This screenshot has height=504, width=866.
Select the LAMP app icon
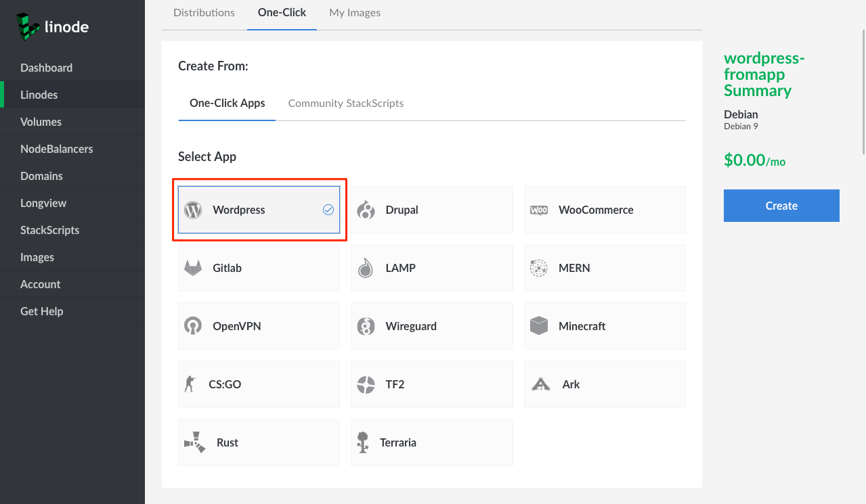(366, 268)
